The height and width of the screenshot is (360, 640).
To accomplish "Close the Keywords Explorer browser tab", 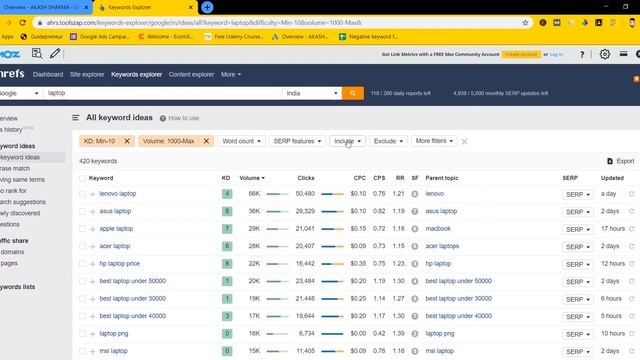I will [x=191, y=7].
